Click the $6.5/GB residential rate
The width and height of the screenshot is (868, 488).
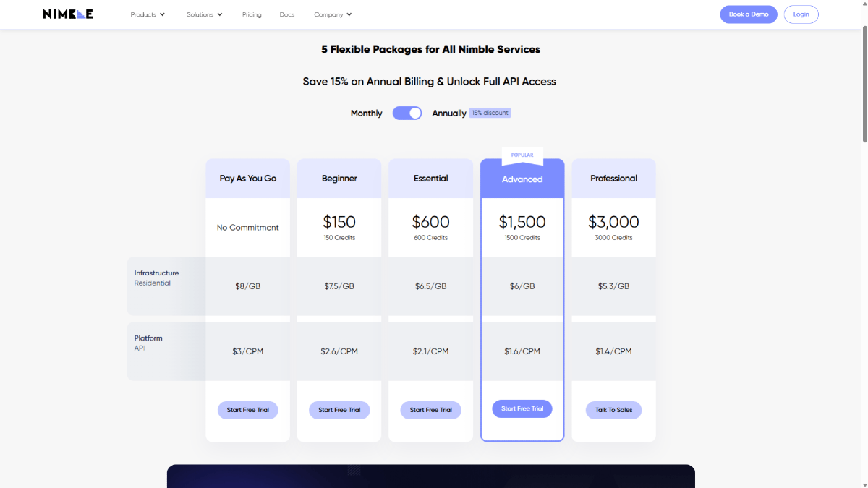pos(431,286)
